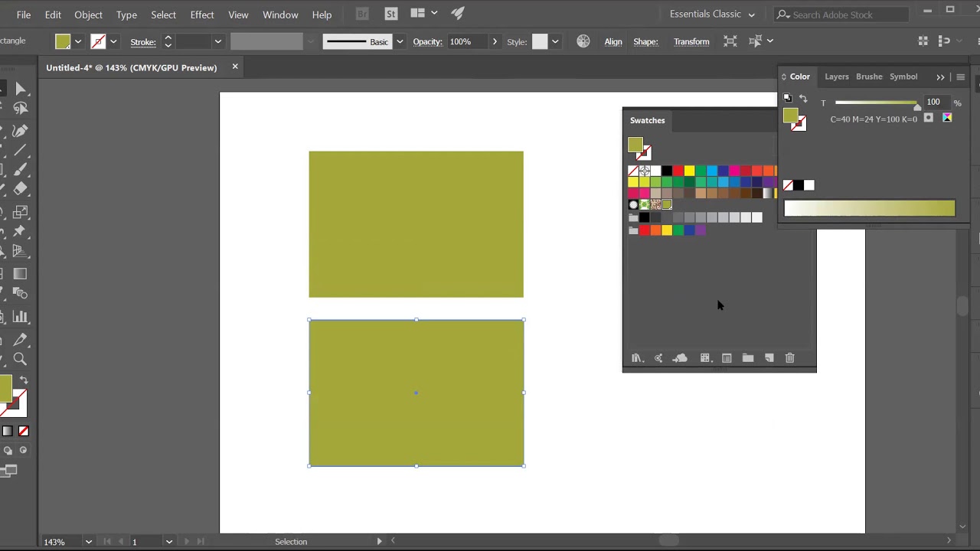This screenshot has height=551, width=980.
Task: Swap fill and stroke in Color panel
Action: [803, 99]
